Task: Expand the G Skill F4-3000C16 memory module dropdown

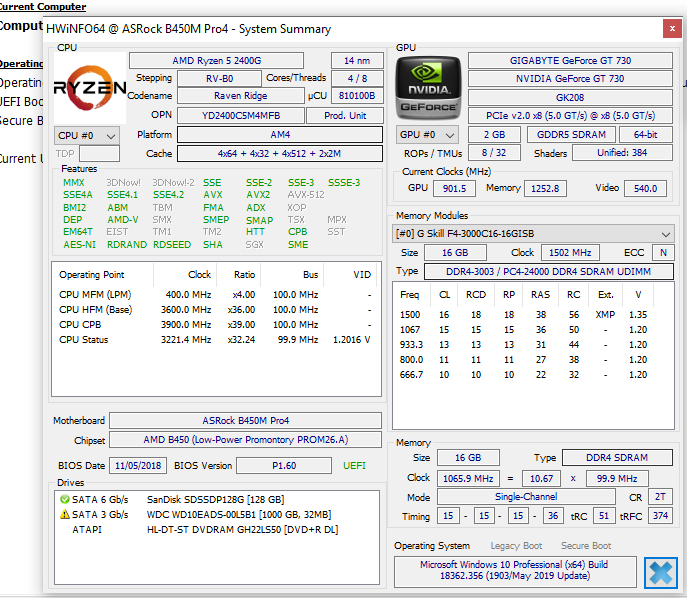Action: click(533, 234)
